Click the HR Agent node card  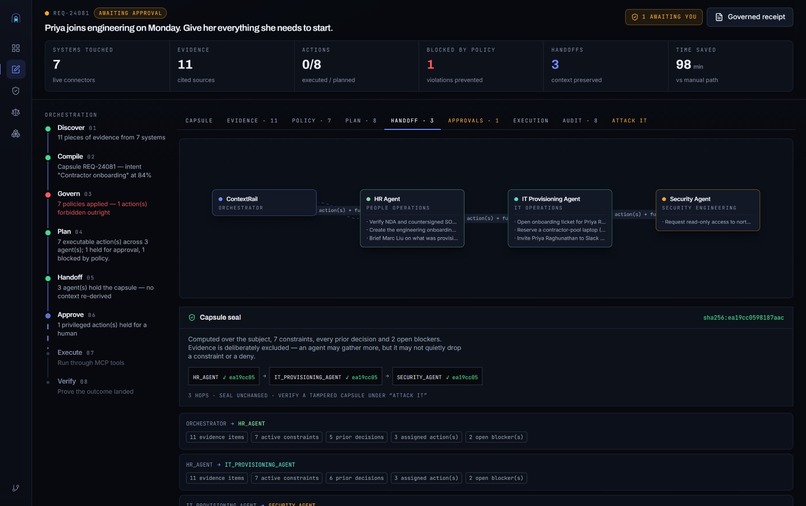point(412,219)
